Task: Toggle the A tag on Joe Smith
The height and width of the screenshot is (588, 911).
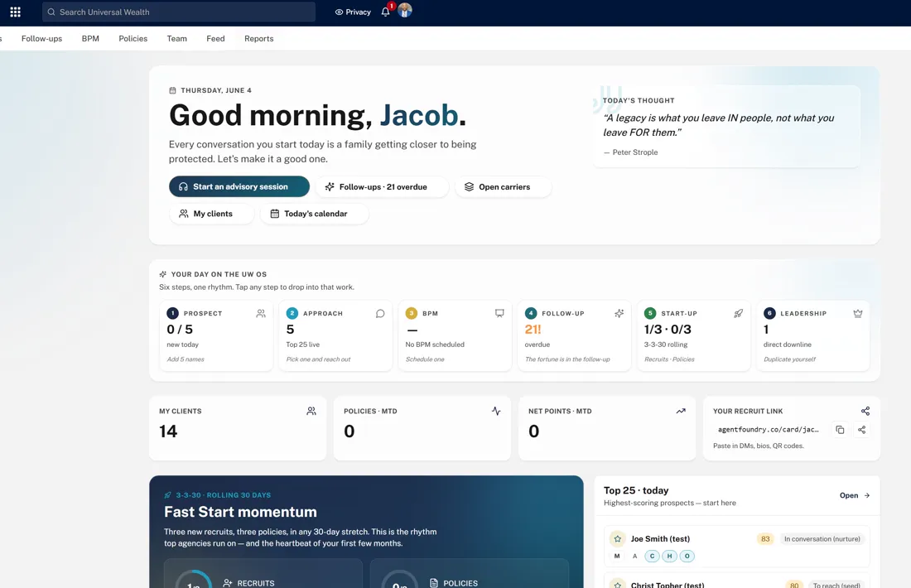Action: tap(634, 556)
